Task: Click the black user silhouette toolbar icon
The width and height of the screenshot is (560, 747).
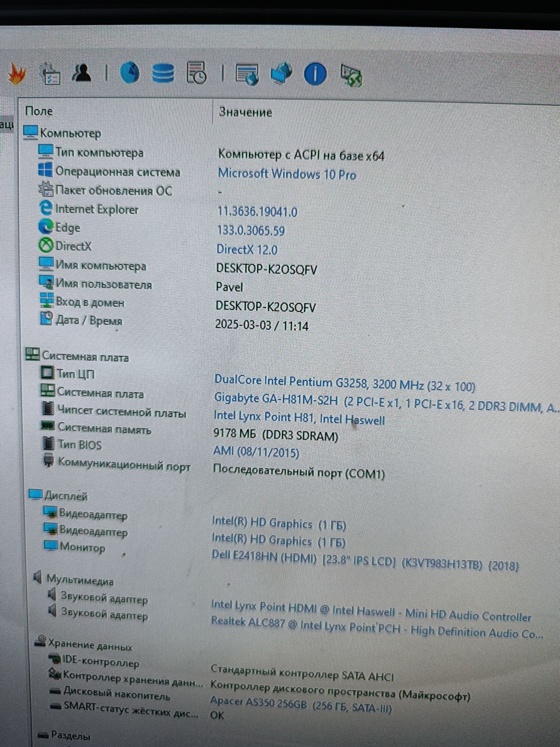Action: click(x=82, y=72)
